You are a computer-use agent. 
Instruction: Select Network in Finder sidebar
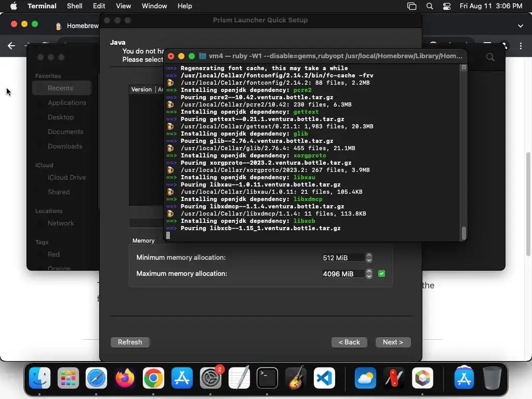coord(62,223)
